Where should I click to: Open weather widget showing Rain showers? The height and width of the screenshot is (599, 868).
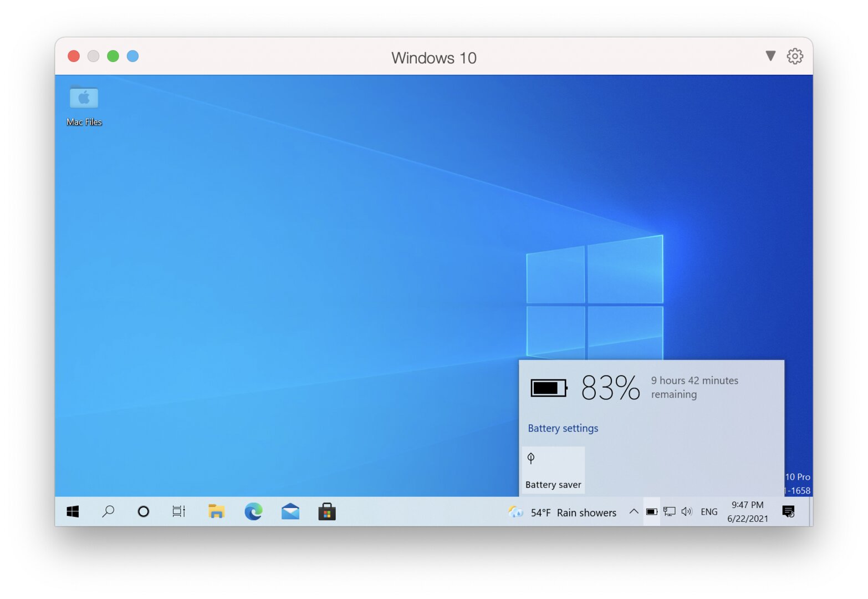pyautogui.click(x=563, y=512)
